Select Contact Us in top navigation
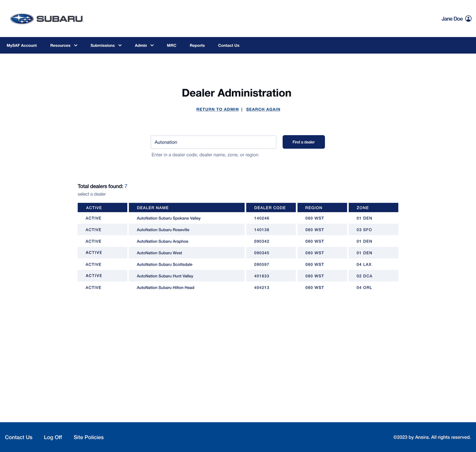 pos(229,46)
